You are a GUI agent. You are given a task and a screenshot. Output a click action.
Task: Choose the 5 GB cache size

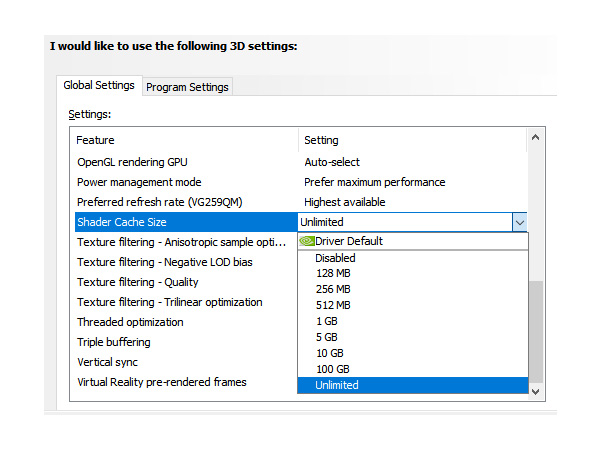click(329, 337)
